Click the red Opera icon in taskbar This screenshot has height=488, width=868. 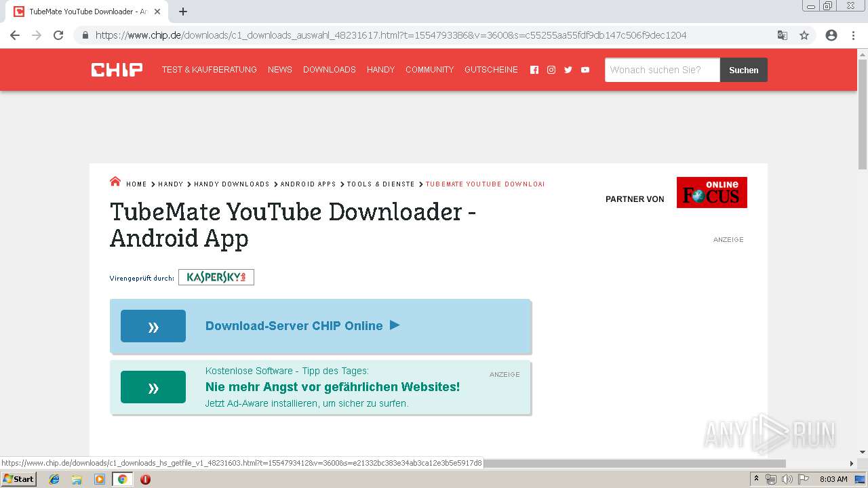145,479
